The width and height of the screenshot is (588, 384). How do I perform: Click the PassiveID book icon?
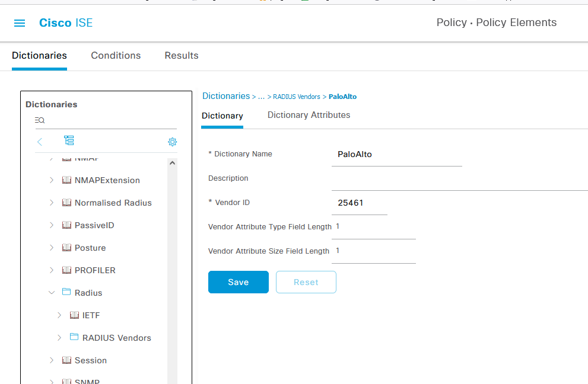pyautogui.click(x=66, y=225)
